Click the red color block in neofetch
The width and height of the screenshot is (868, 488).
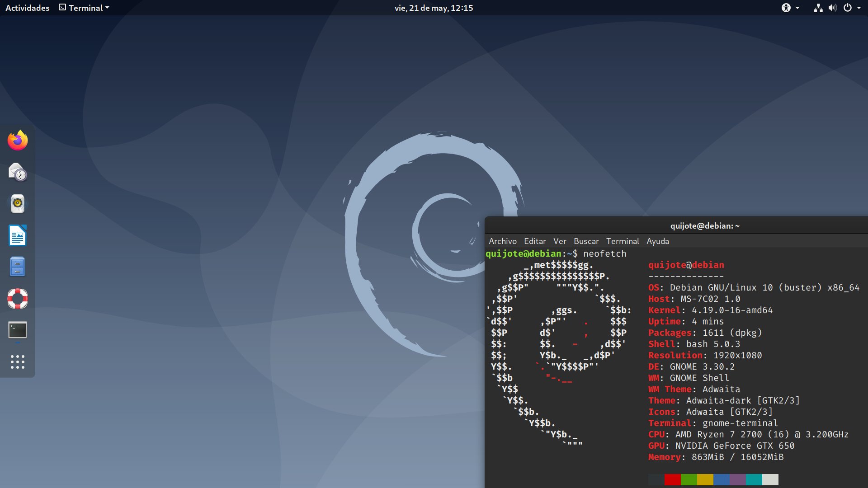coord(672,479)
